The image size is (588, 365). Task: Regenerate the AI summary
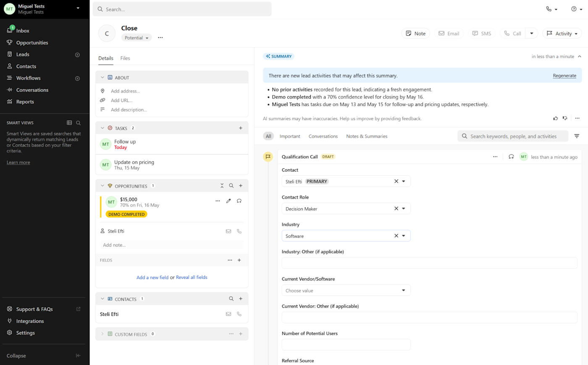coord(564,76)
